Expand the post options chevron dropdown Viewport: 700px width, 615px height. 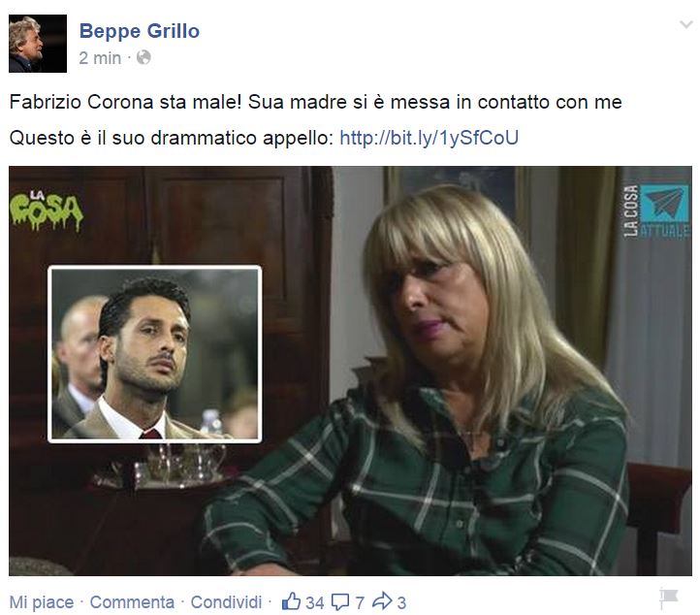(x=685, y=24)
